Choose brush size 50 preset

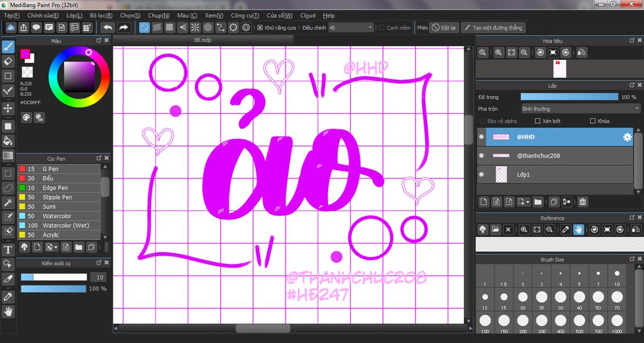point(598,299)
